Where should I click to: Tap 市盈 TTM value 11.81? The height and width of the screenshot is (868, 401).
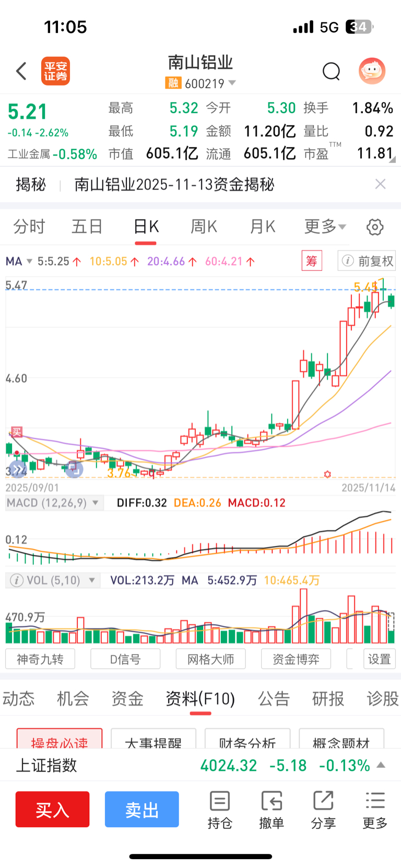click(374, 153)
